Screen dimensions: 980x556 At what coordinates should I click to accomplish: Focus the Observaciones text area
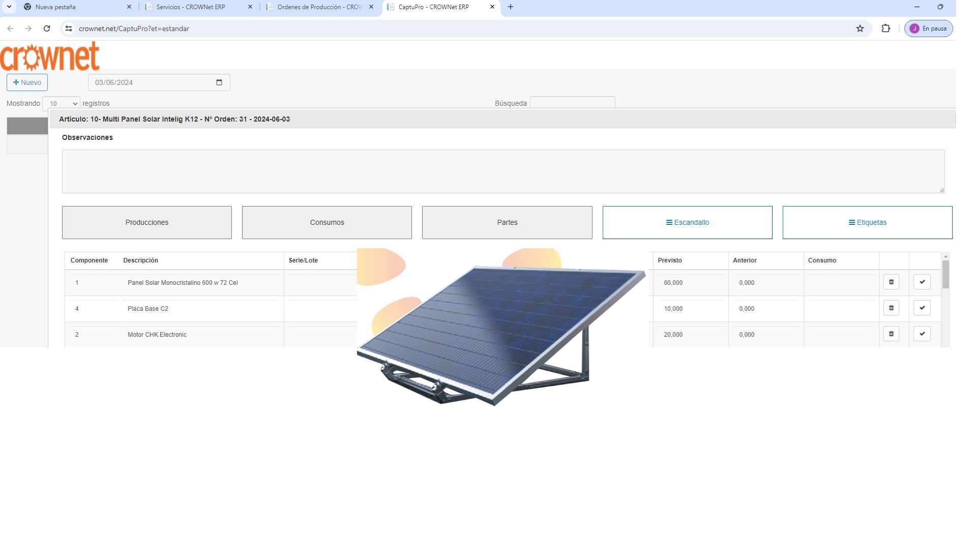tap(503, 171)
